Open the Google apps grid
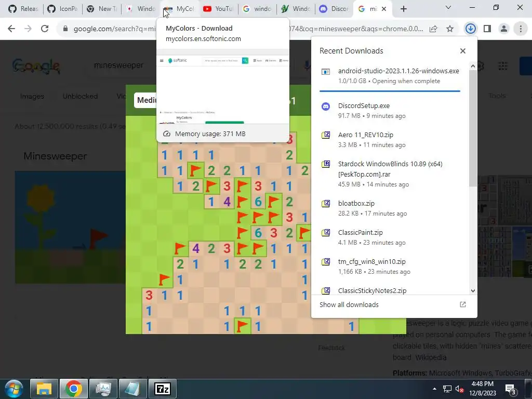The image size is (532, 399). [503, 66]
